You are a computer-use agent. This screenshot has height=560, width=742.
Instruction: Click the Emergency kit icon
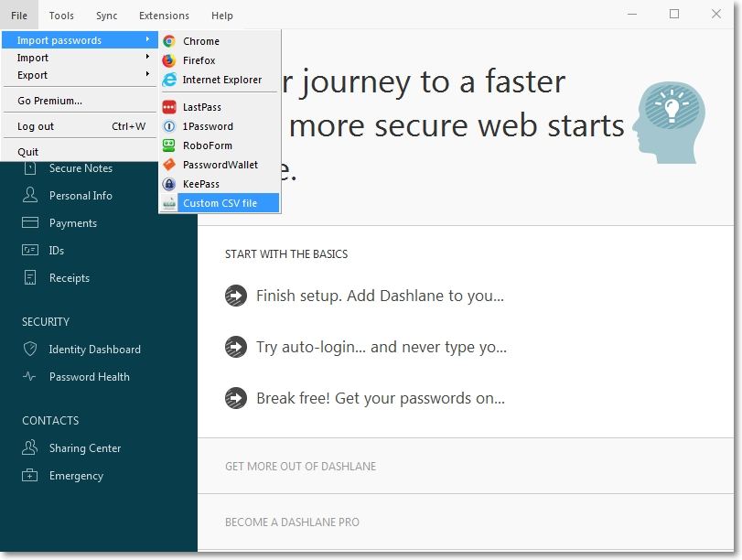click(x=29, y=475)
